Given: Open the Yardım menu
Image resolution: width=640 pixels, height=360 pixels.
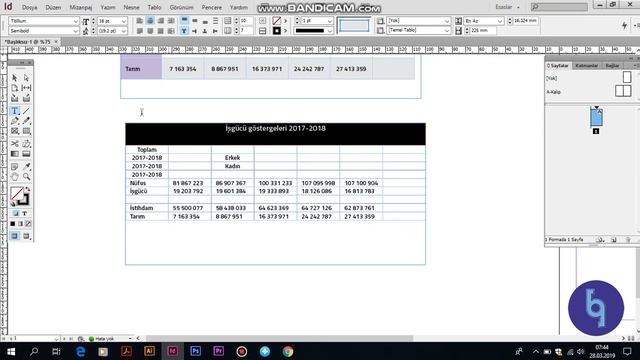Looking at the screenshot, I should (239, 7).
